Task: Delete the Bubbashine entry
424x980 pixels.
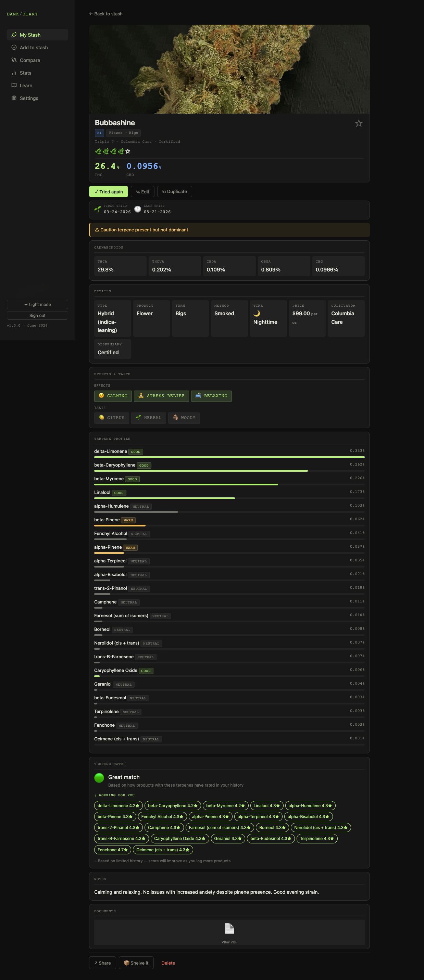Action: (x=168, y=963)
